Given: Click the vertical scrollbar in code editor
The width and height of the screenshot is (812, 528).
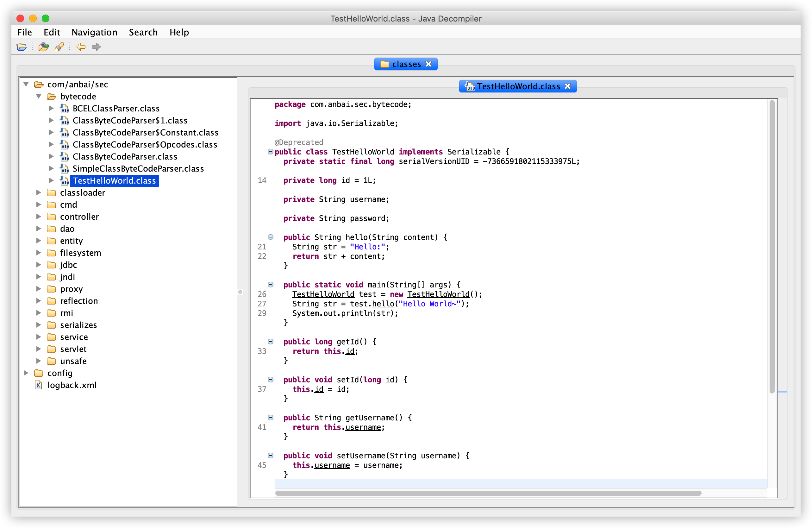Looking at the screenshot, I should [772, 246].
